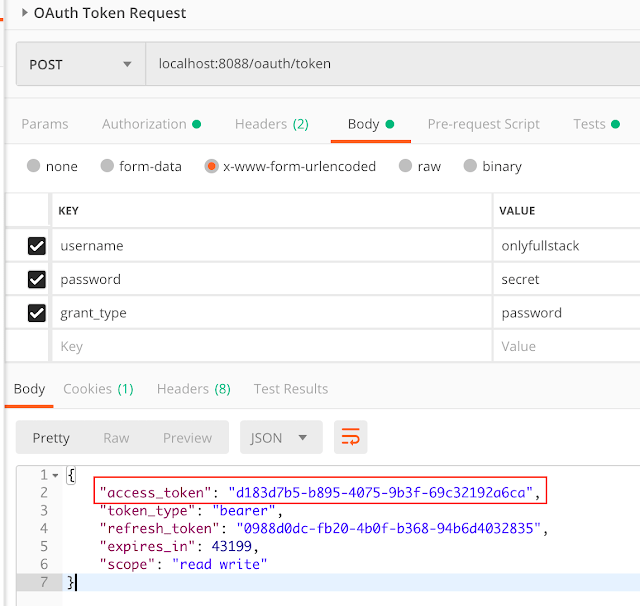Toggle the line wrap icon button
The width and height of the screenshot is (640, 606).
click(x=351, y=437)
